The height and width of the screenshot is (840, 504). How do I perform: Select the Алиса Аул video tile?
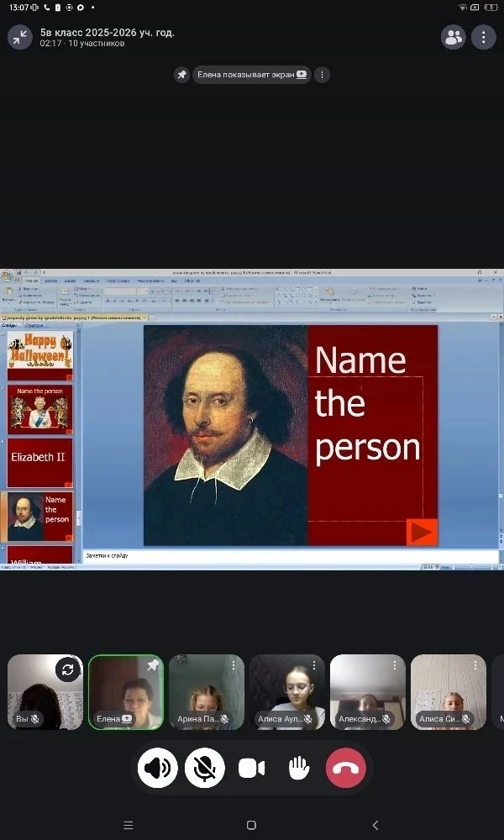[x=286, y=690]
